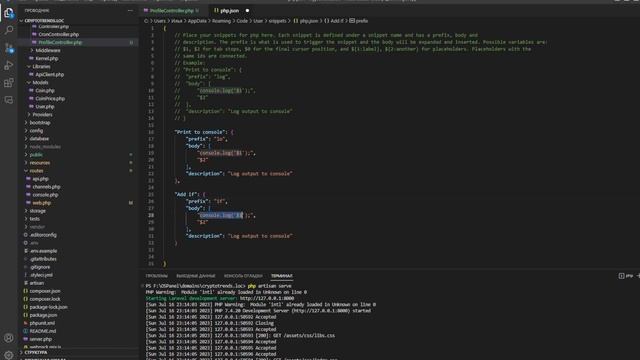Click the gear icon beside .editorconfig
Screen dimensions: 640x360
pyautogui.click(x=26, y=235)
